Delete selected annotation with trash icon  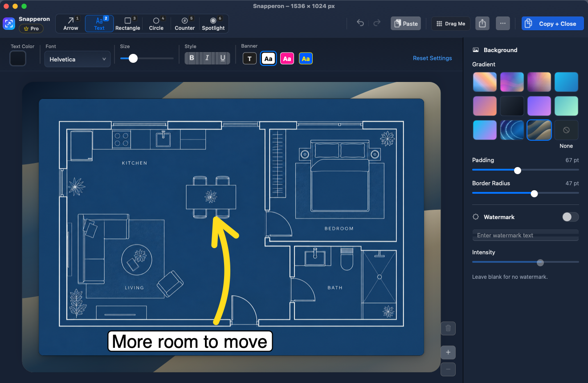(x=448, y=329)
